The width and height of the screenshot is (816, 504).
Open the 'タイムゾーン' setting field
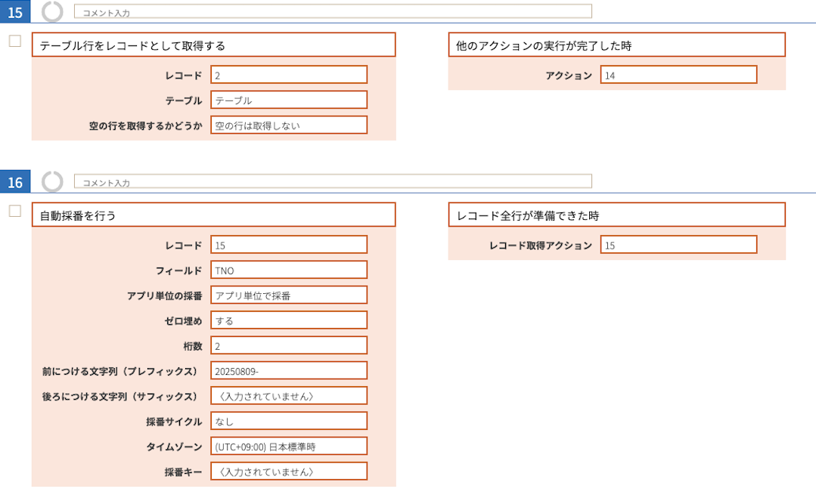(x=289, y=447)
